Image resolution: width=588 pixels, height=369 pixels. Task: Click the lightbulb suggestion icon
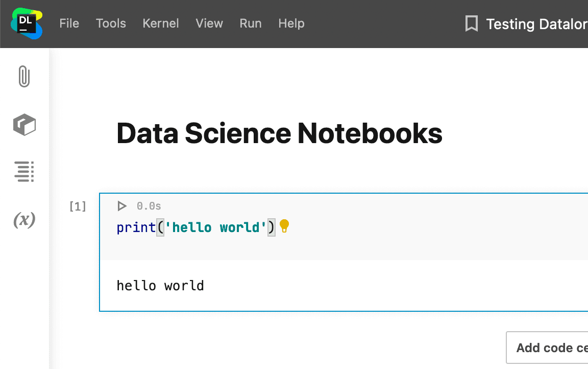click(x=284, y=226)
